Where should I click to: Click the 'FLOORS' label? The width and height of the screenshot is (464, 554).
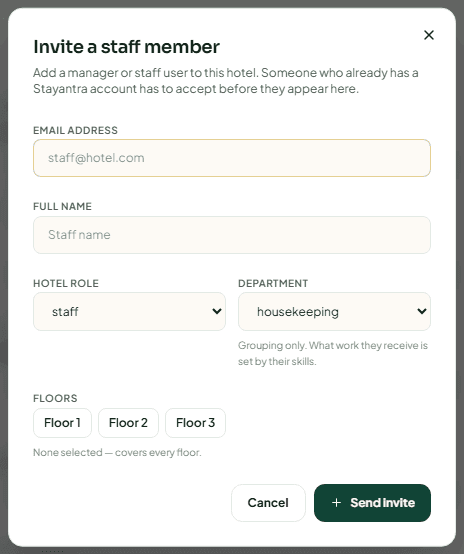[55, 399]
